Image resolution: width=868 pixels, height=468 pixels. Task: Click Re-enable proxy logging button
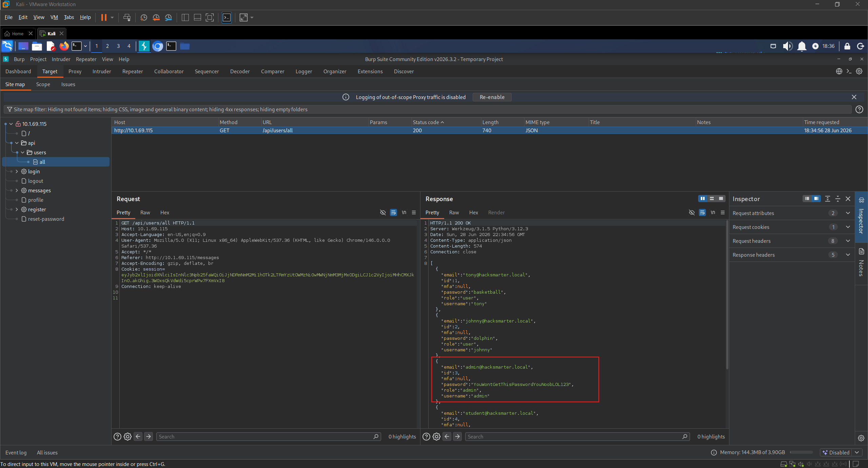492,97
